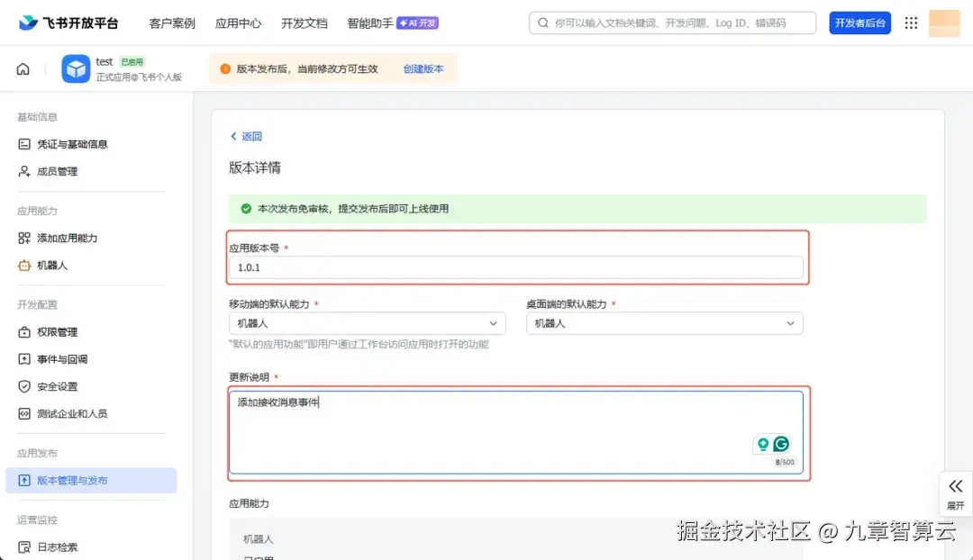Click the 日志检索 search icon

coord(24,547)
